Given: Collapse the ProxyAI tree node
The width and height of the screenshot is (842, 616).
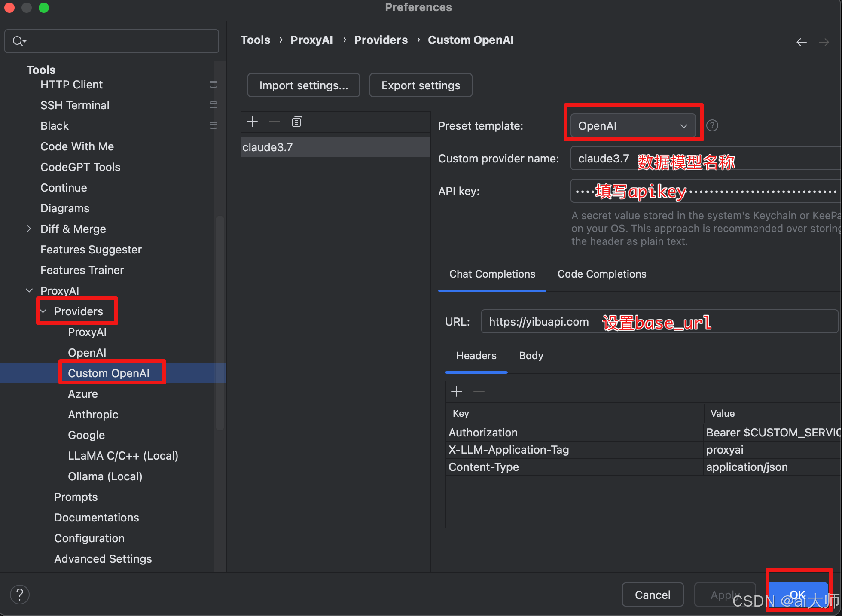Looking at the screenshot, I should coord(29,290).
